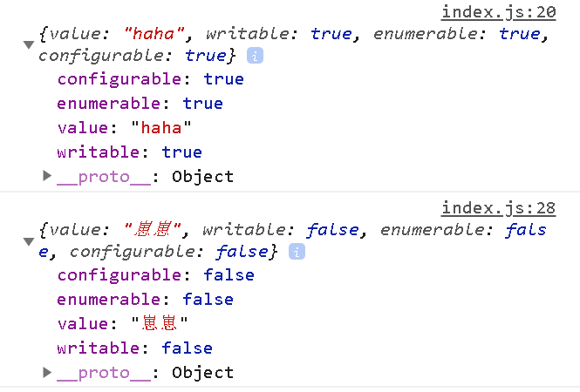
Task: Click the "Object" label of first __proto__
Action: [x=202, y=177]
